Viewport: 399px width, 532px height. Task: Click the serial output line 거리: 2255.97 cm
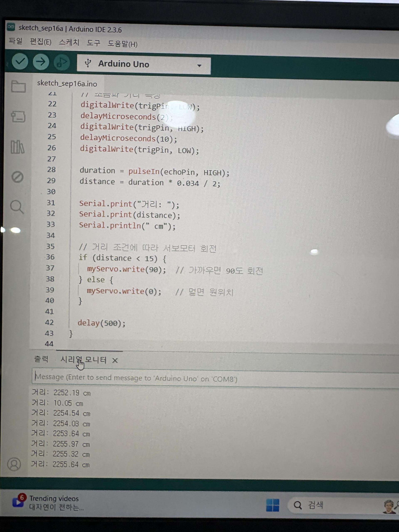pos(60,444)
